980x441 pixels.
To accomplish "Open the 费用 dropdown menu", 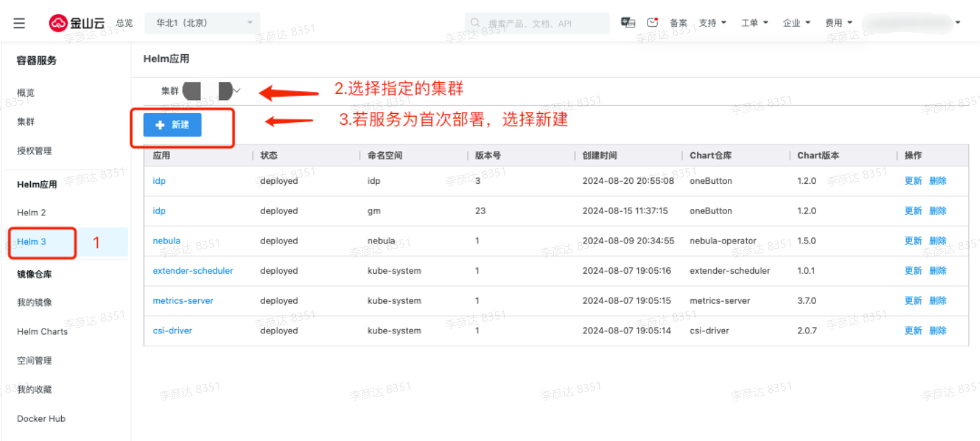I will click(839, 23).
